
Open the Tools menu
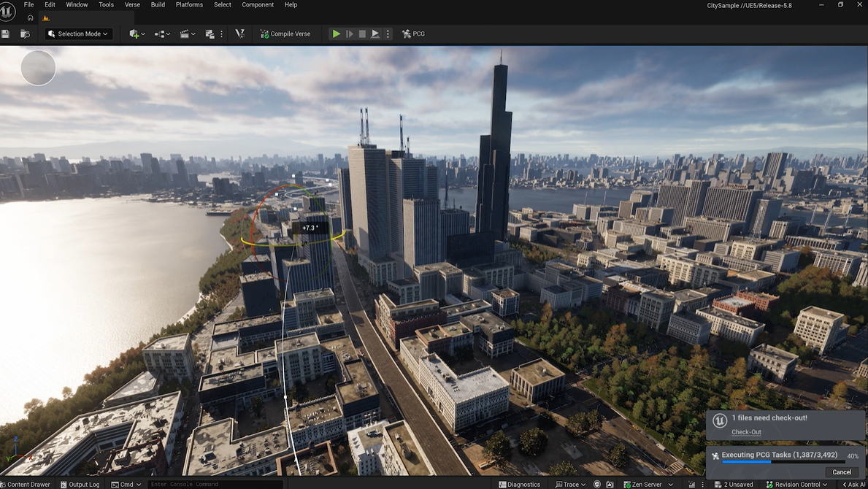point(107,4)
